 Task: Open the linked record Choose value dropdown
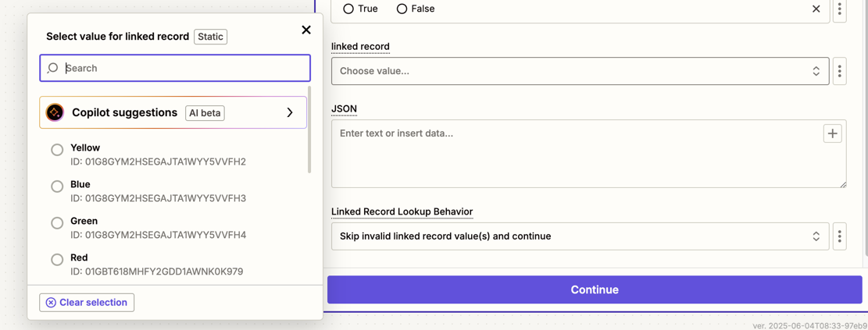(580, 71)
